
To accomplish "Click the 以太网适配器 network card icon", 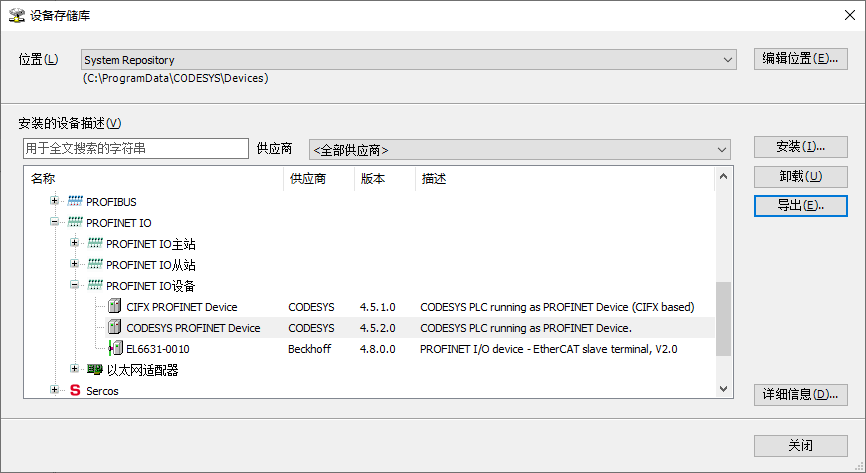I will pos(95,369).
